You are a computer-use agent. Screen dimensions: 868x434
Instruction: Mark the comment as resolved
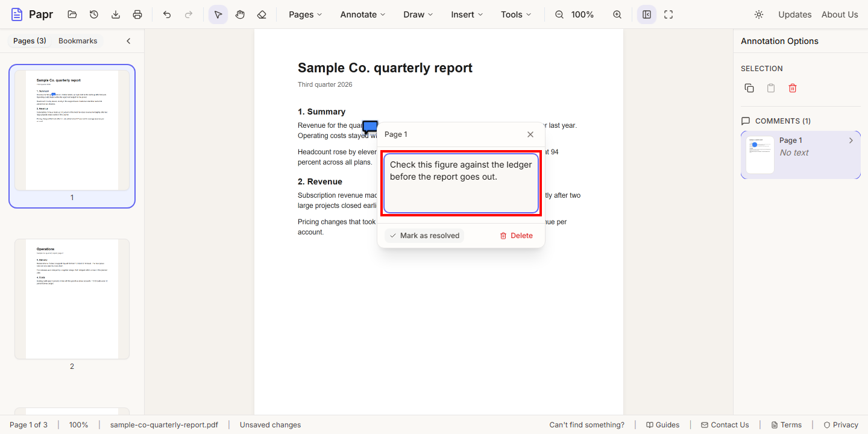(x=424, y=236)
